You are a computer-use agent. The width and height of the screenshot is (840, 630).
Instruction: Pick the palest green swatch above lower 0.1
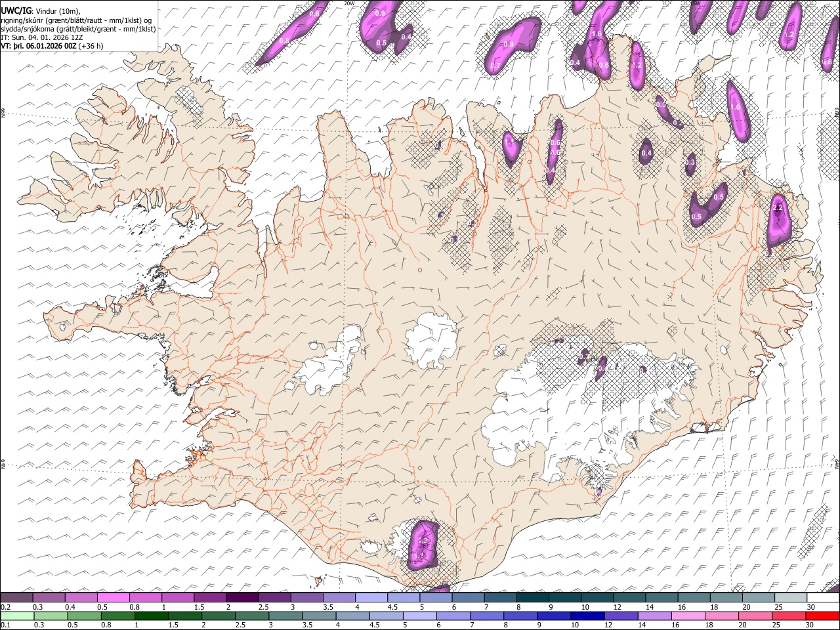[17, 616]
